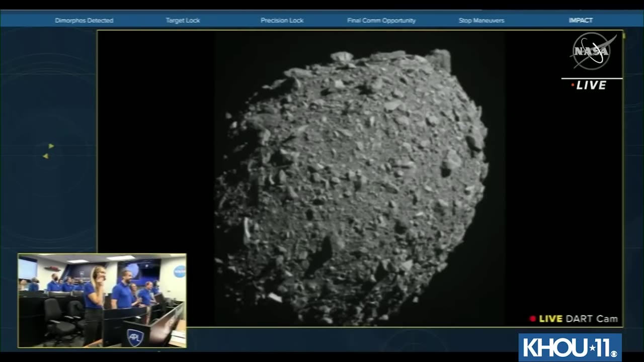644x362 pixels.
Task: Click the Precision Lock milestone label
Action: tap(282, 21)
